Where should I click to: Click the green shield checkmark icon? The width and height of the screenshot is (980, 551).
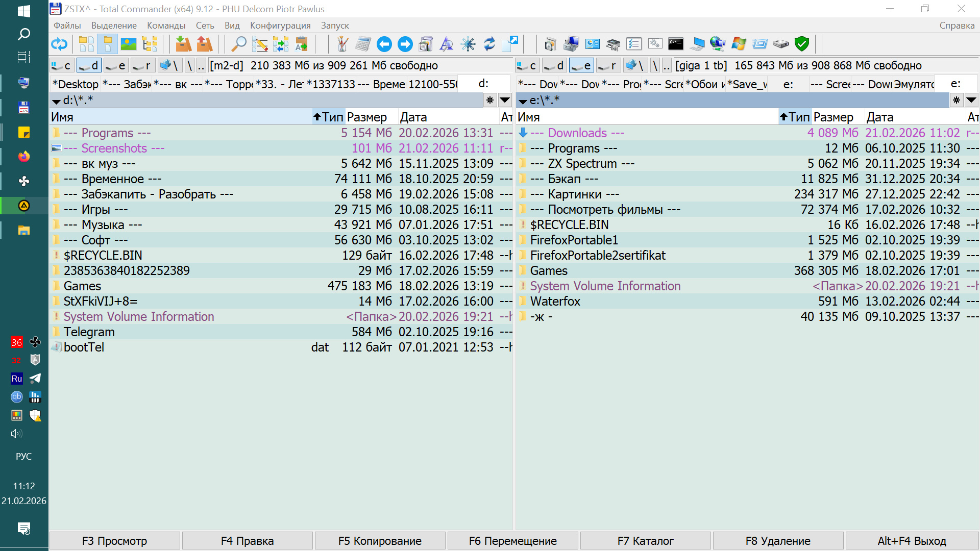click(x=802, y=44)
